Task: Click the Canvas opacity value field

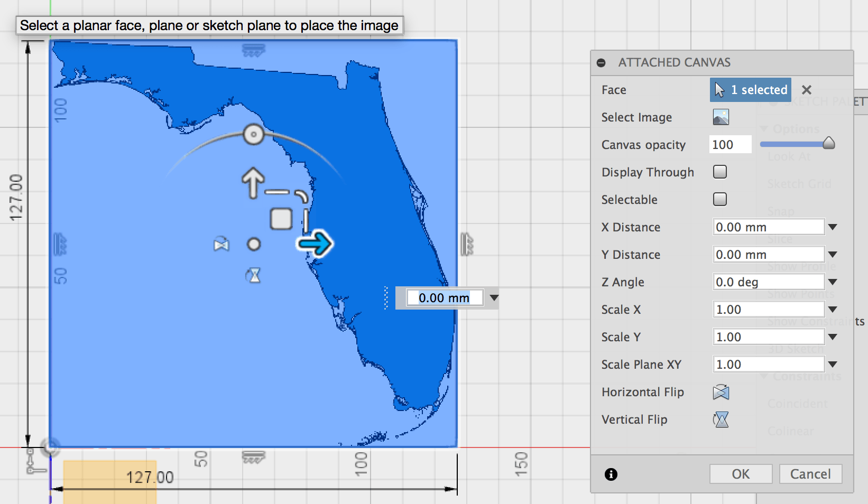Action: [x=730, y=145]
